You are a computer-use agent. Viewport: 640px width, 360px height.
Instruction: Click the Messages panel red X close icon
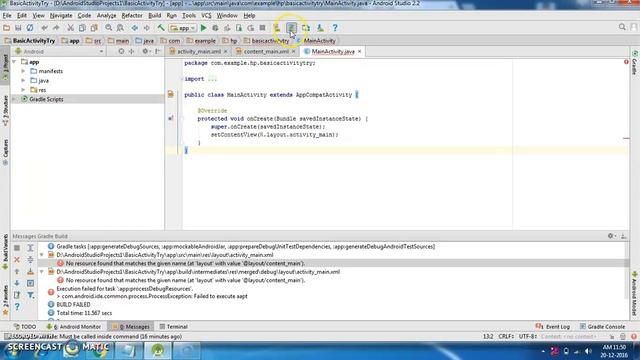(17, 260)
